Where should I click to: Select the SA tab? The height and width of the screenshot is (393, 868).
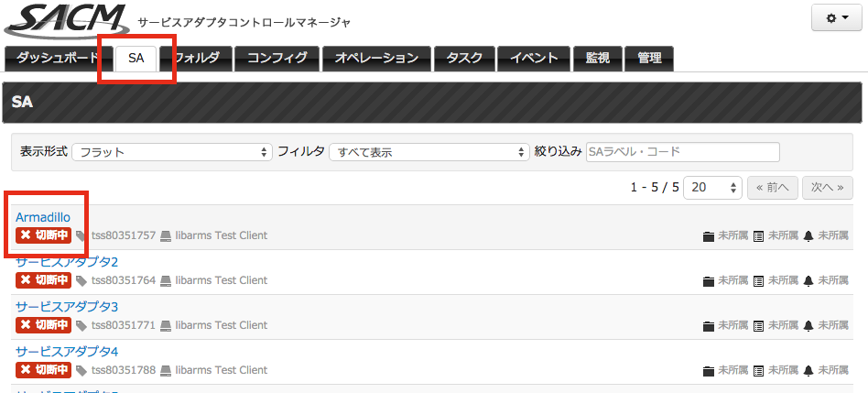[x=136, y=59]
